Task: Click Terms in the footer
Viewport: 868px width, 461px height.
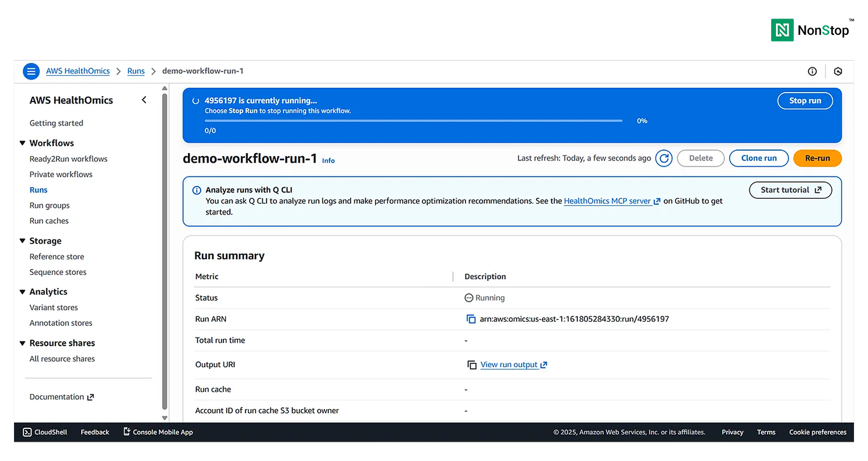Action: 766,432
